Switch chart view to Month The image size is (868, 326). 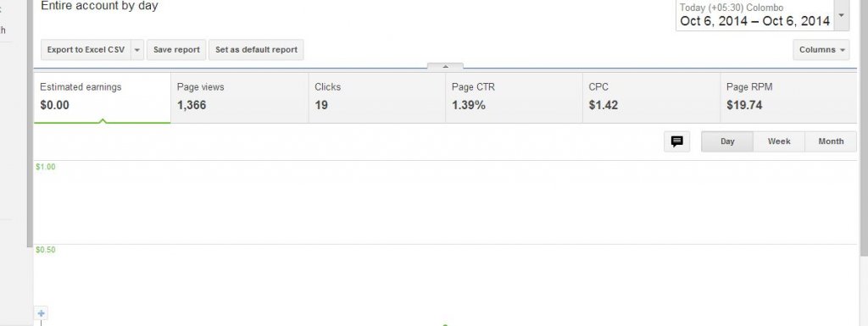pyautogui.click(x=831, y=141)
